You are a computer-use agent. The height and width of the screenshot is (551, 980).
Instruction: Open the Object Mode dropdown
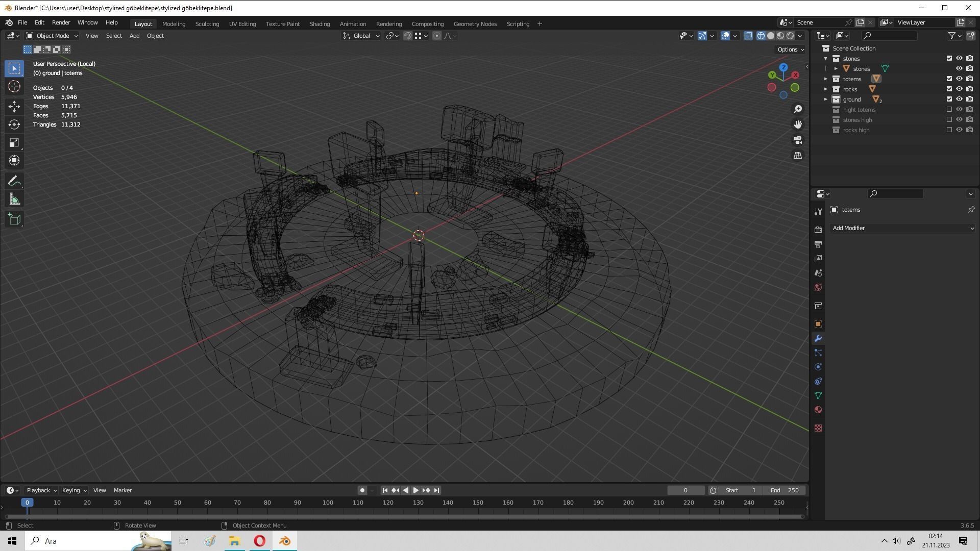click(52, 36)
